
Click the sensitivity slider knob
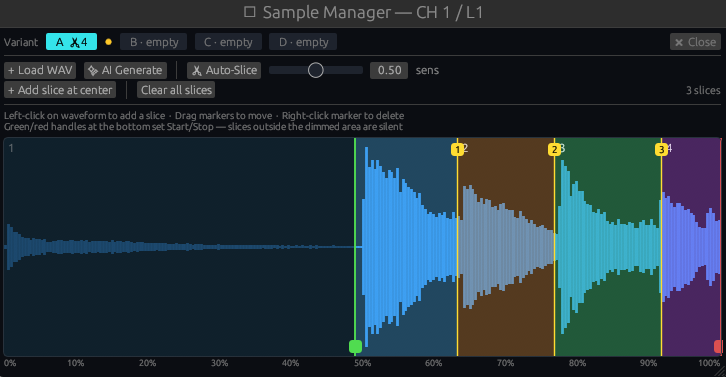(316, 70)
